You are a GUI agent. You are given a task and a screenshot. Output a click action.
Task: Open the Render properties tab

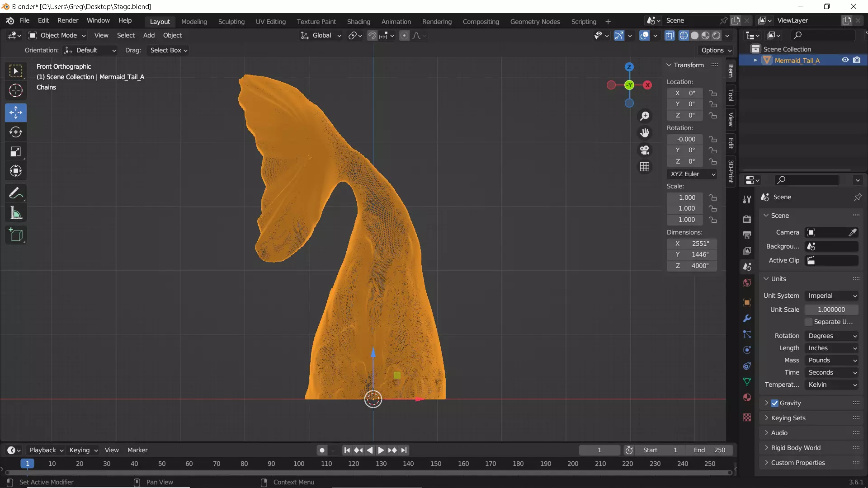pos(747,219)
